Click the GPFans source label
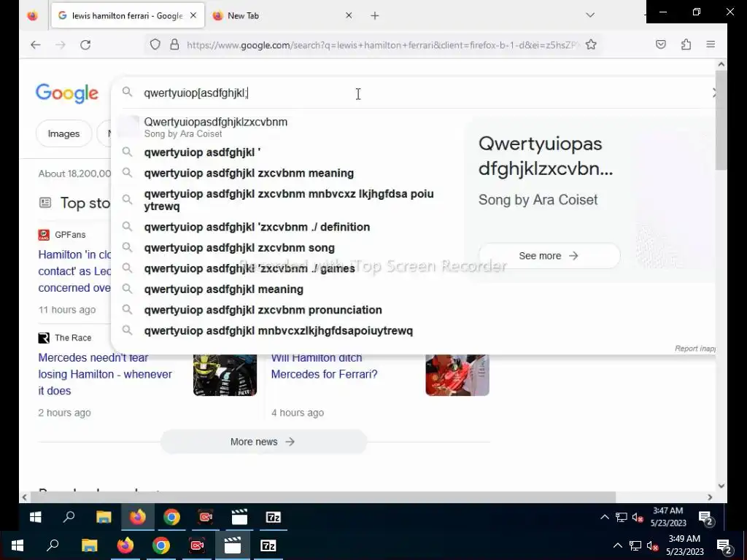747x560 pixels. point(70,235)
